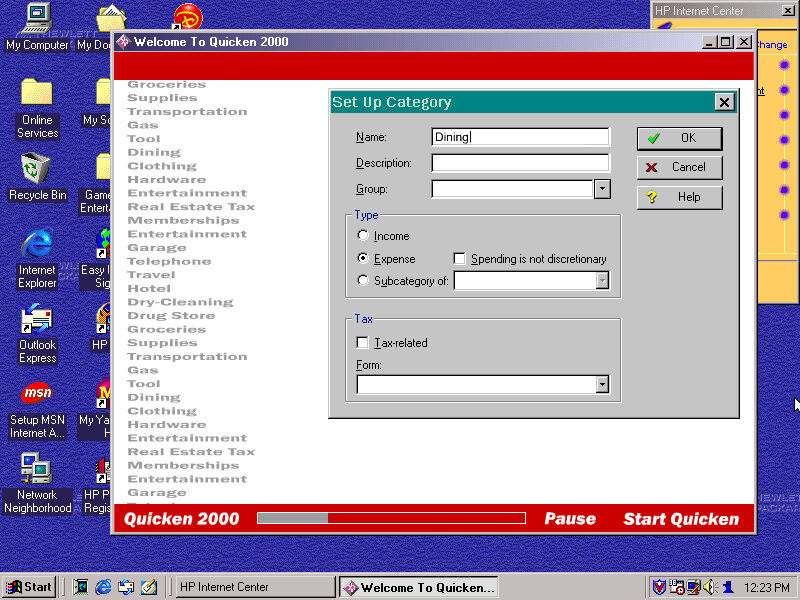This screenshot has width=800, height=600.
Task: Open the Outlook Express desktop shortcut
Action: 37,321
